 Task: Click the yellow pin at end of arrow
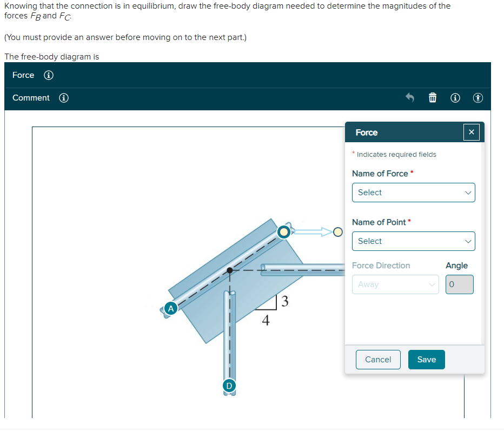click(337, 231)
